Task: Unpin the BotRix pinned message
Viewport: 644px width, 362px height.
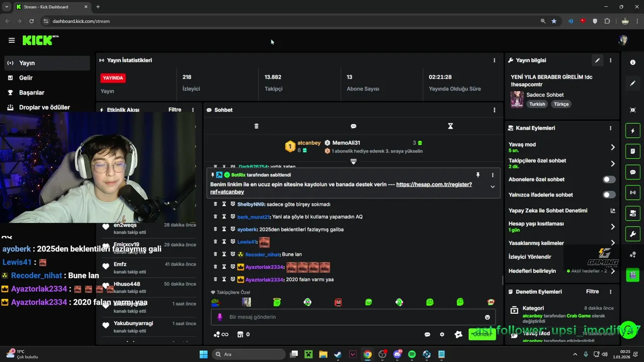Action: pos(477,175)
